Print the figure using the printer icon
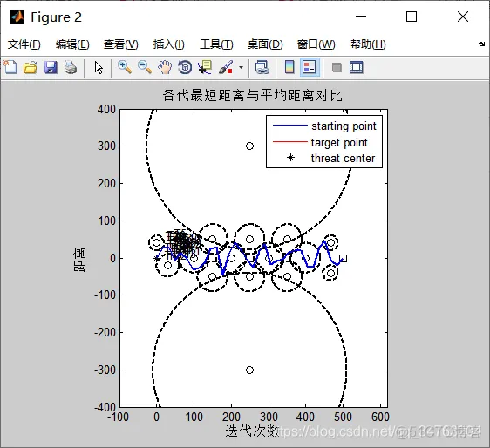 tap(71, 67)
